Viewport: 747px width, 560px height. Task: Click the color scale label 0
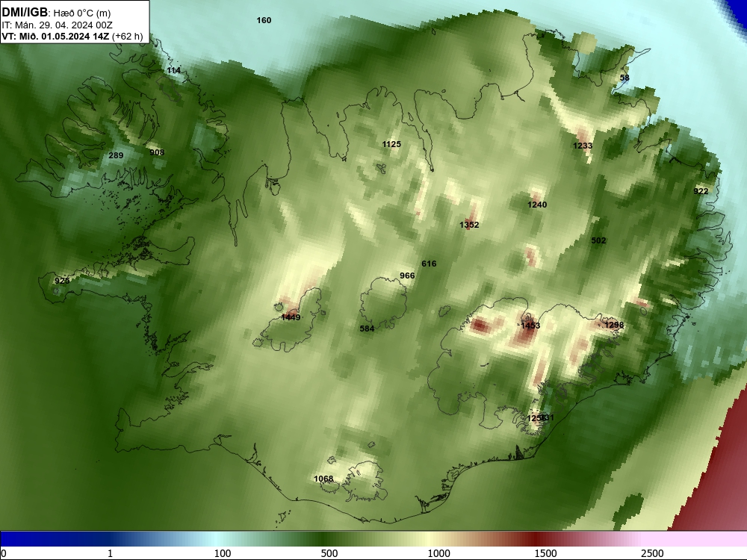point(4,553)
